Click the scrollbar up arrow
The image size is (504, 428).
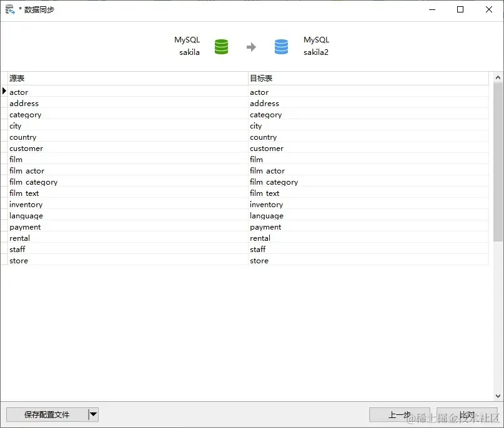pyautogui.click(x=498, y=77)
